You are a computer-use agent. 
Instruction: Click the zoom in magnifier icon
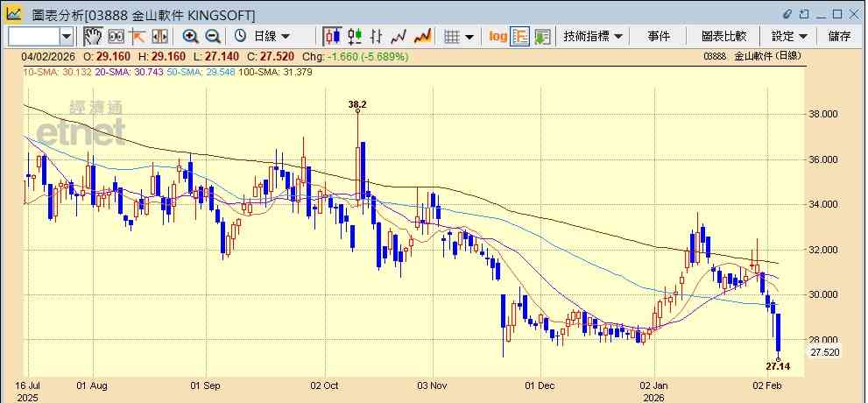click(x=190, y=37)
